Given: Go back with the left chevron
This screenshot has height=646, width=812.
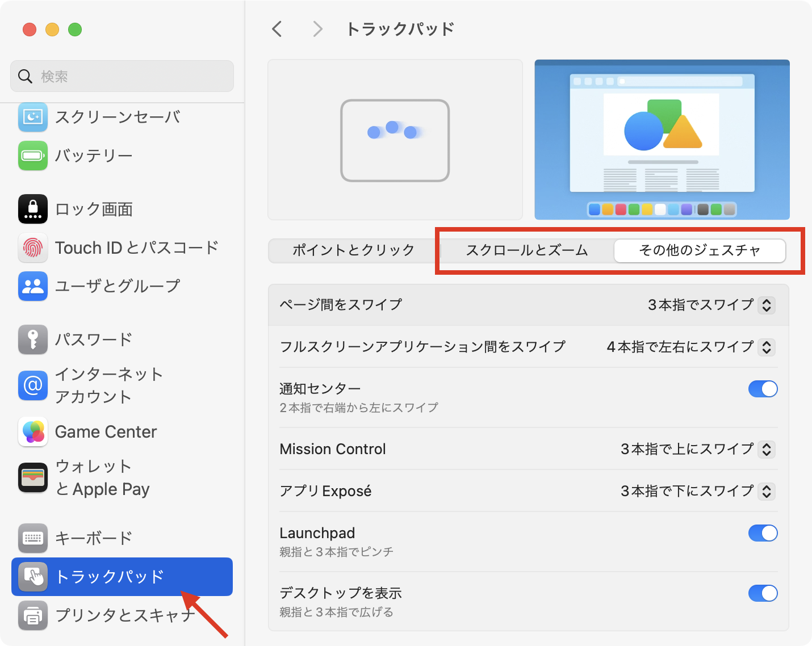Looking at the screenshot, I should tap(277, 29).
